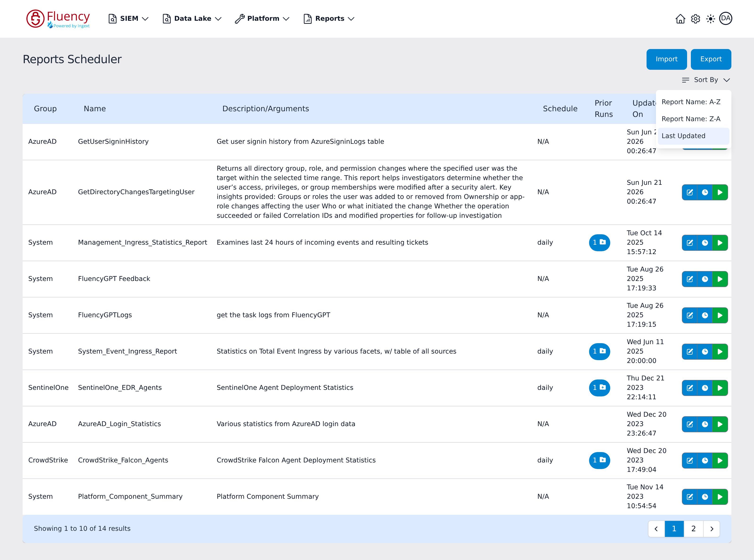
Task: Open prior runs badge for SentinelOne_EDR_Agents
Action: point(599,387)
